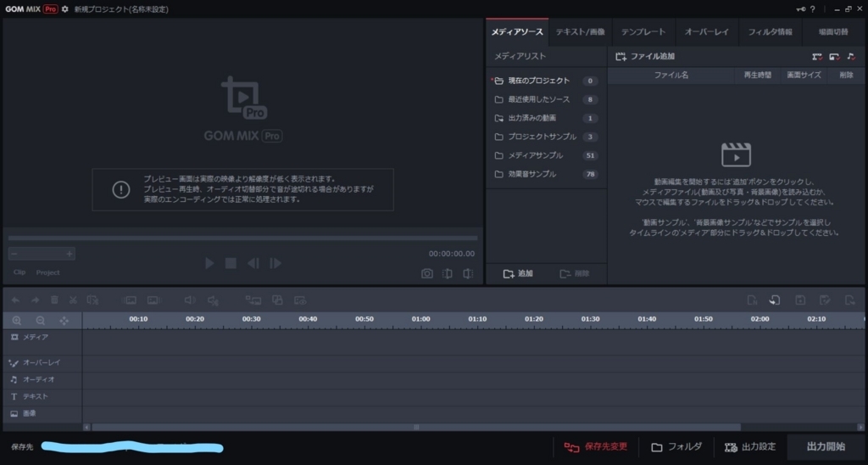Screen dimensions: 868x465
Task: Click the license key icon
Action: point(801,8)
